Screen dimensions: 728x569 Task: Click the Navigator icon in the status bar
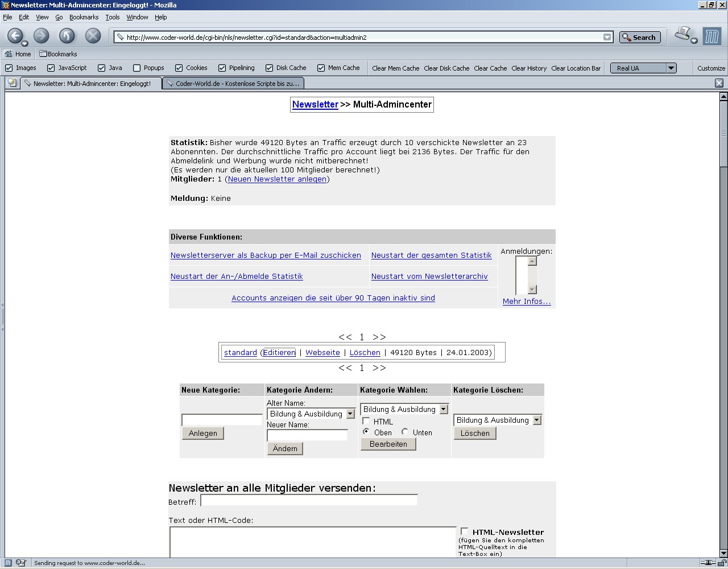tap(9, 563)
